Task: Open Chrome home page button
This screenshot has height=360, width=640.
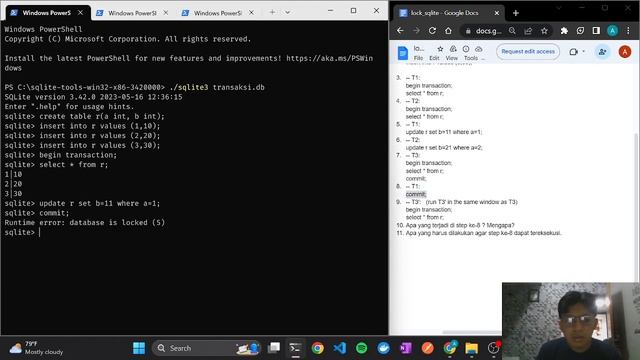Action: click(x=448, y=31)
